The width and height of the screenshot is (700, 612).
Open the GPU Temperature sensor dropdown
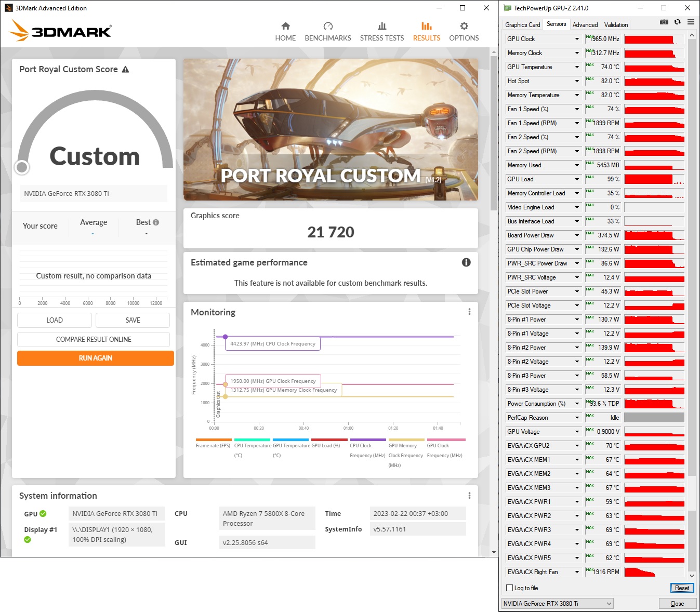[577, 67]
